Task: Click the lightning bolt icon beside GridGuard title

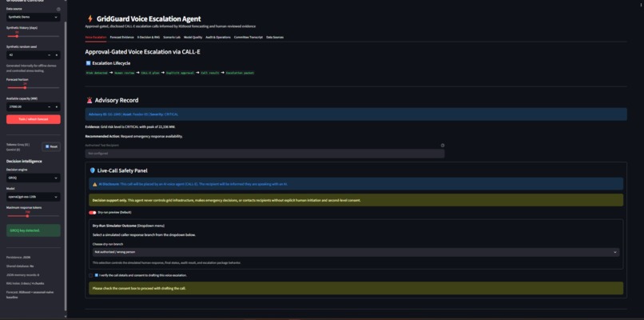Action: pyautogui.click(x=90, y=18)
